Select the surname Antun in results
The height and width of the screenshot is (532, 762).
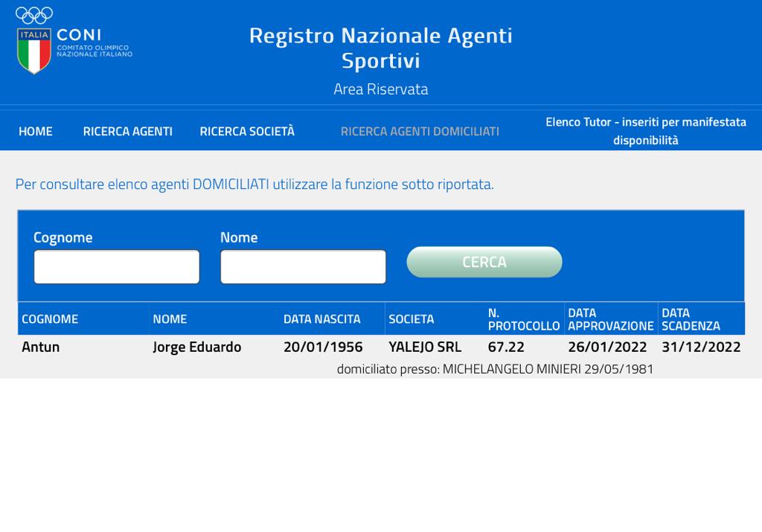[40, 347]
